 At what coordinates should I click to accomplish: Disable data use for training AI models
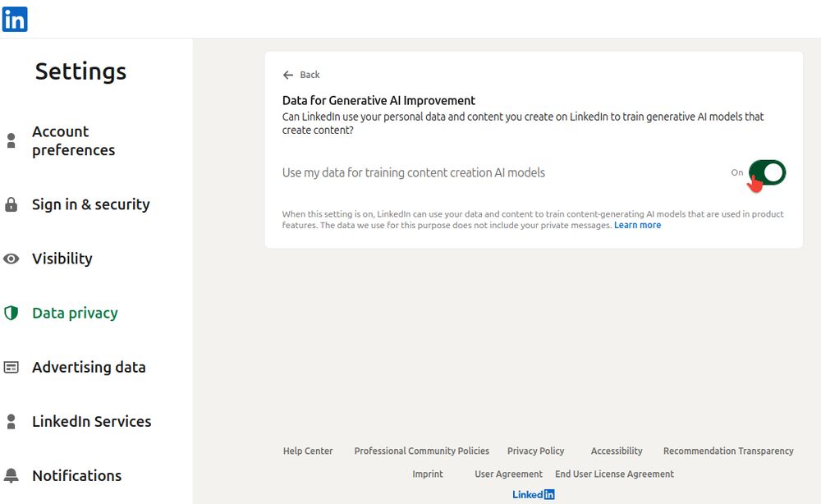767,172
